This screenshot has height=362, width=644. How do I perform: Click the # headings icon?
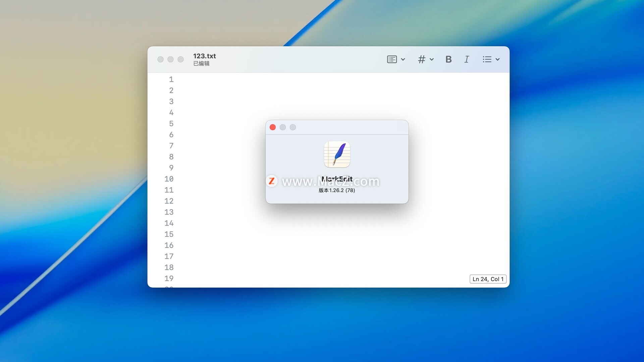(x=422, y=59)
